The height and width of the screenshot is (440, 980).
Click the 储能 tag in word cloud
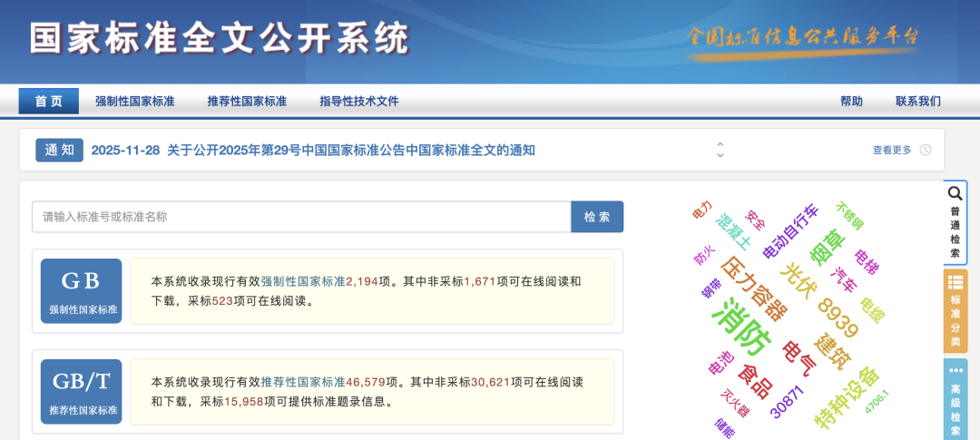(724, 428)
